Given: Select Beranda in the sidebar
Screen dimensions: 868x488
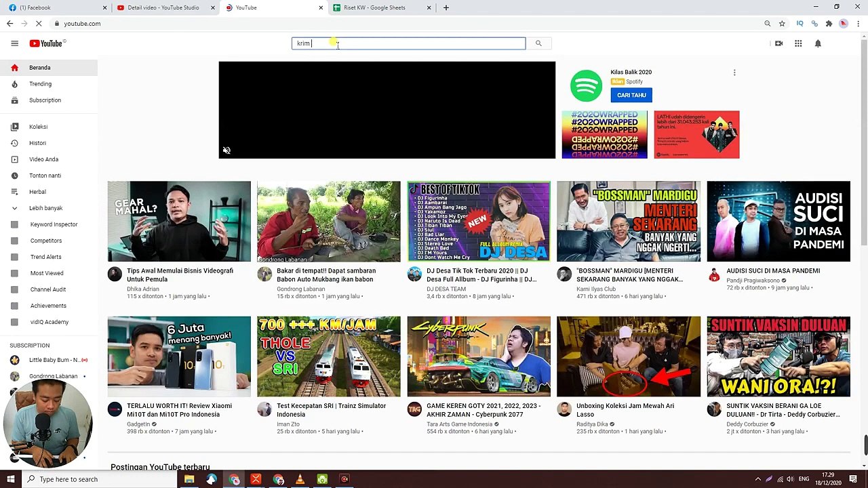Looking at the screenshot, I should coord(49,68).
